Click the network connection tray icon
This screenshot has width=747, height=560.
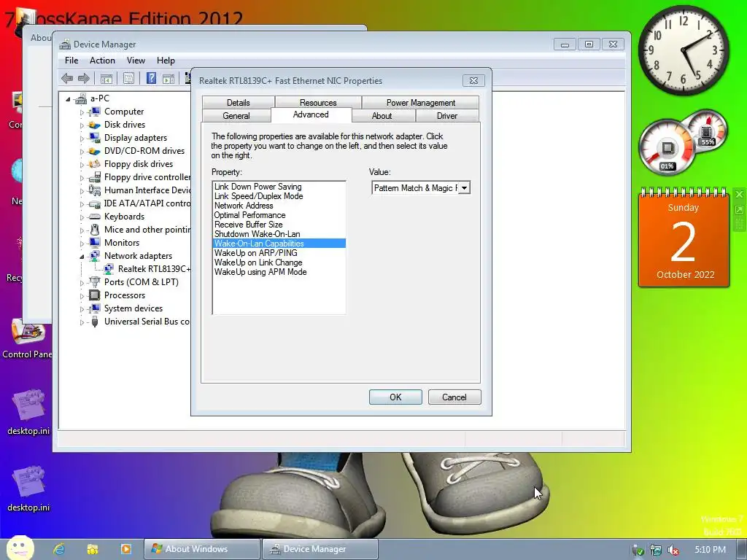click(x=656, y=550)
